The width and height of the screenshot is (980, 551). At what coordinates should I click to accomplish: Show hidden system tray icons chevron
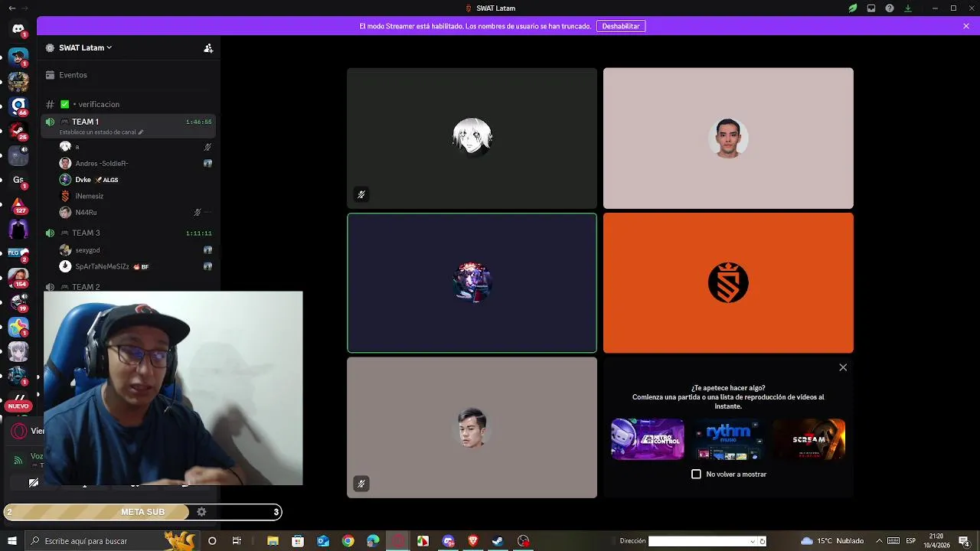879,541
